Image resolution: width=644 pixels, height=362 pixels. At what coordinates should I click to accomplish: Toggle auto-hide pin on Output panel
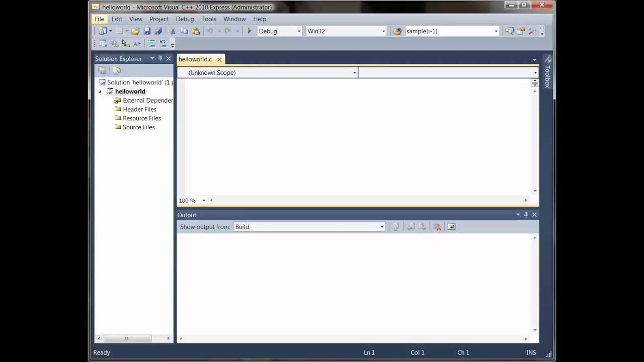(526, 215)
